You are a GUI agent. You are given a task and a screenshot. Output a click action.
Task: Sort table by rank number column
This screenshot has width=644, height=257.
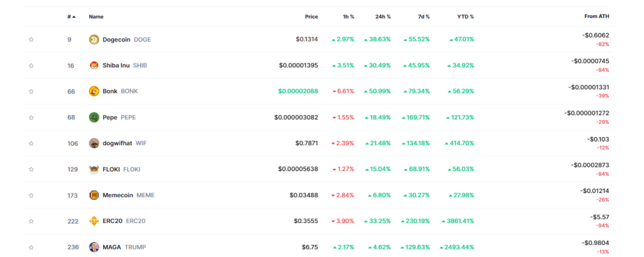tap(71, 16)
